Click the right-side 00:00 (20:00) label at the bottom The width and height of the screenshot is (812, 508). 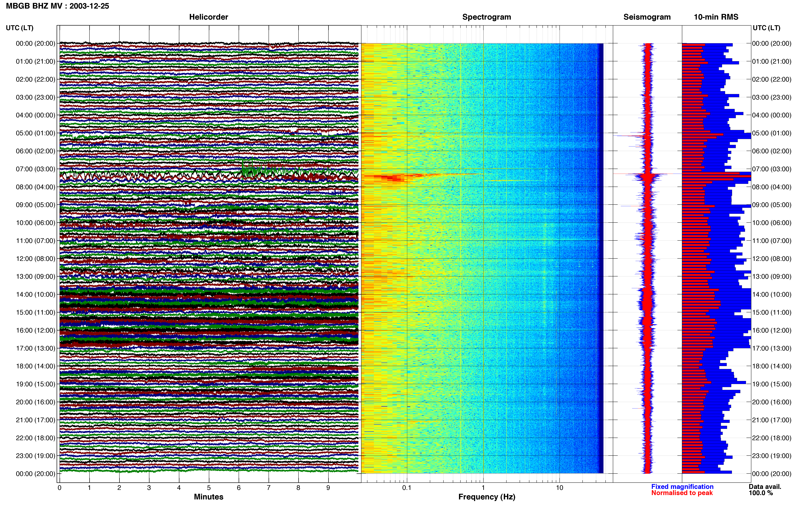click(772, 474)
